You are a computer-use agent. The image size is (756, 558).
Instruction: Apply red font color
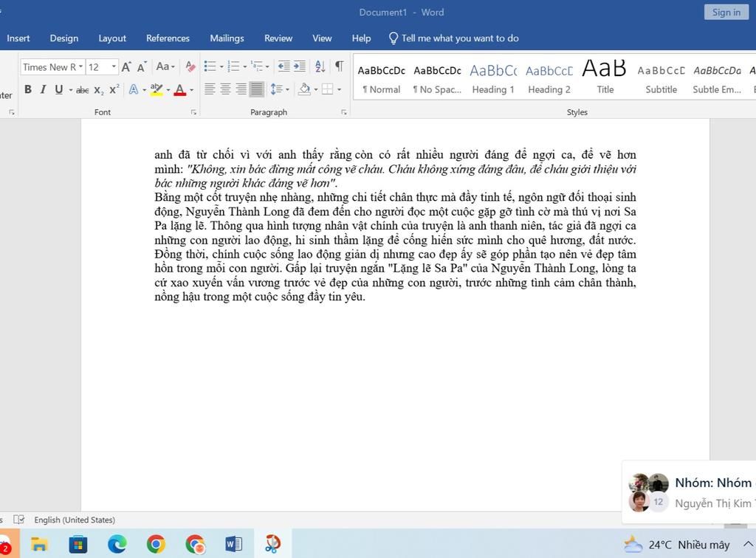click(180, 89)
